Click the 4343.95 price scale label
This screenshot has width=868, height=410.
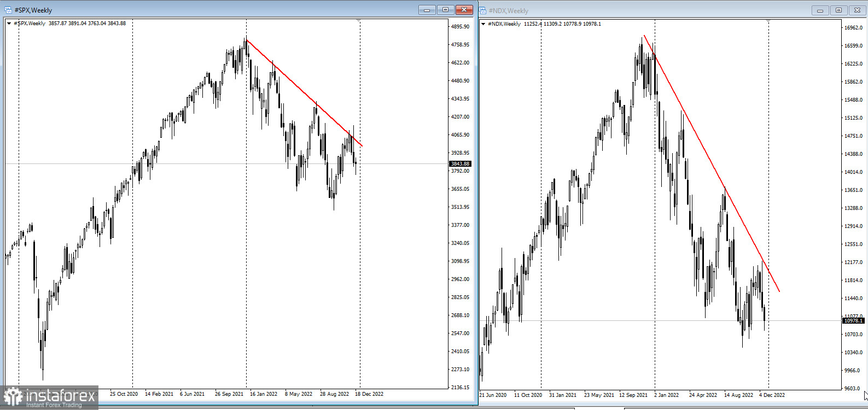click(460, 99)
